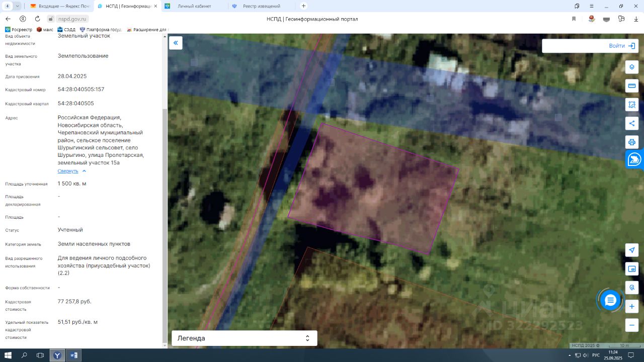Click the РУС input language indicator
Image resolution: width=644 pixels, height=362 pixels.
pos(596,355)
